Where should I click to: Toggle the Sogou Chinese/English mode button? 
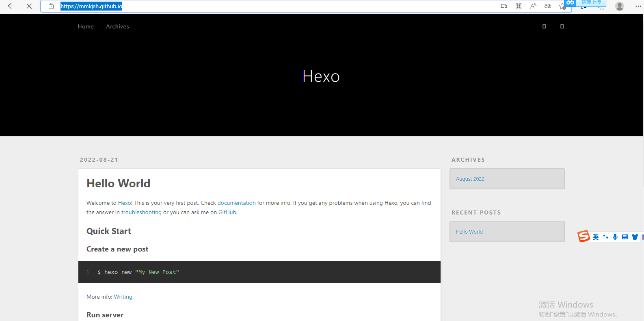pyautogui.click(x=596, y=237)
